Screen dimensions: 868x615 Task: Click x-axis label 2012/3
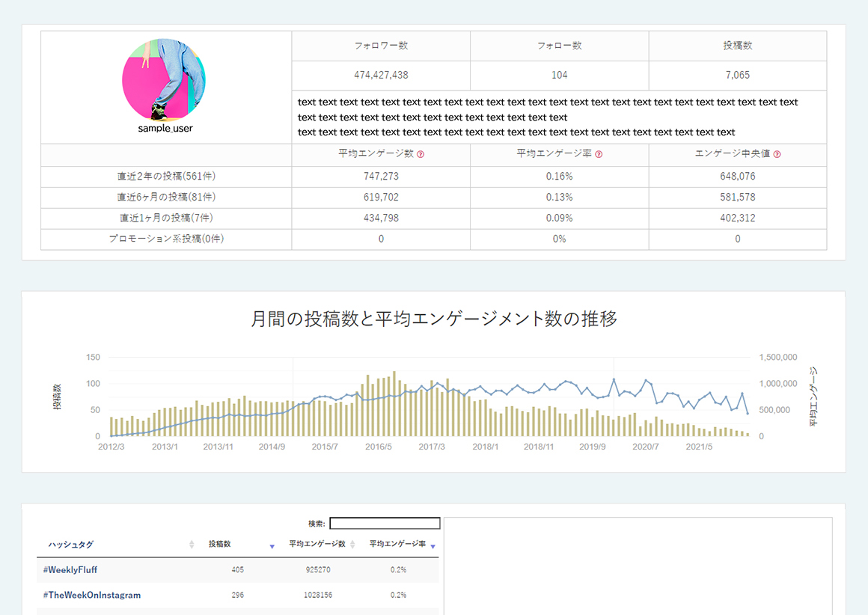111,447
